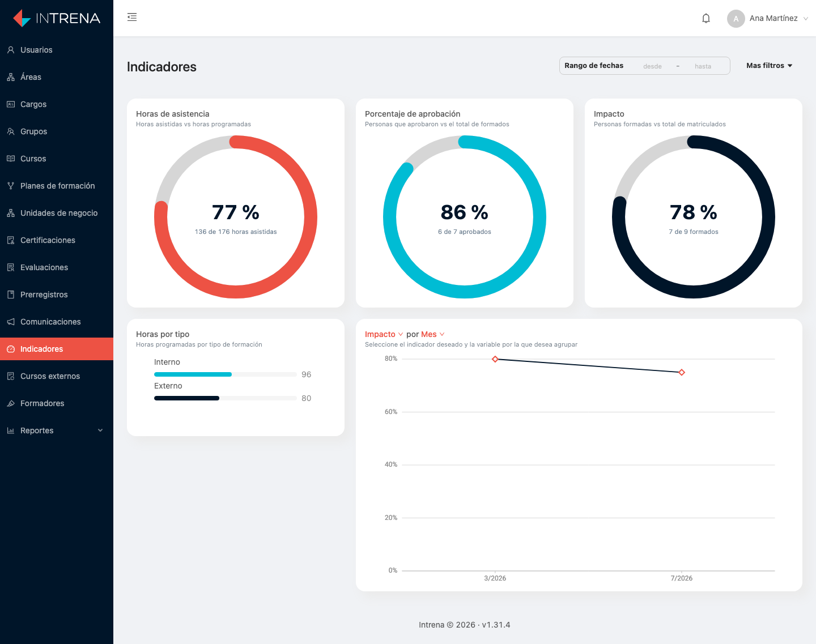This screenshot has height=644, width=816.
Task: Collapse the sidebar with the menu fold icon
Action: point(132,17)
